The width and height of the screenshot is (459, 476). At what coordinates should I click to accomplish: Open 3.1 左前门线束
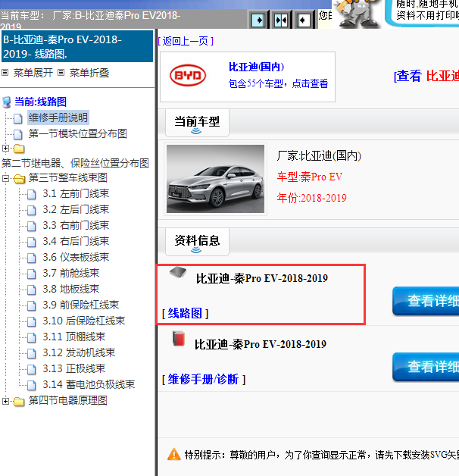tap(76, 194)
